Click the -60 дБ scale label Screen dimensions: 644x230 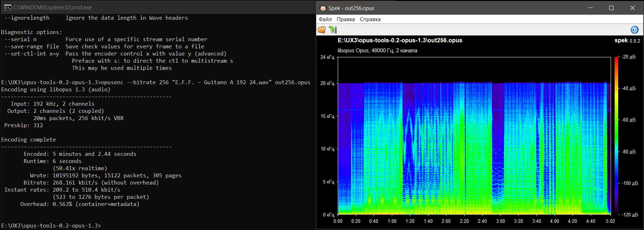629,120
